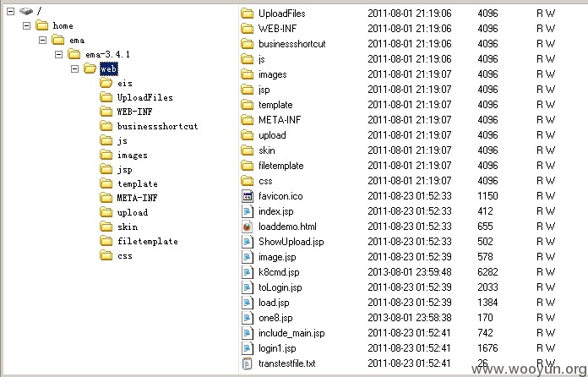Select filetemplate name in file list
The height and width of the screenshot is (377, 588).
coord(280,166)
